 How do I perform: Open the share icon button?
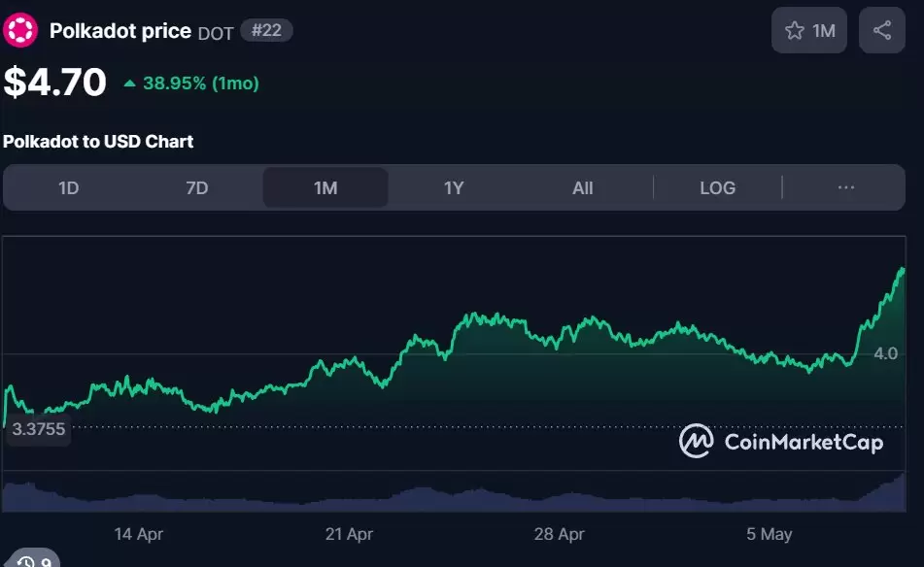point(881,30)
